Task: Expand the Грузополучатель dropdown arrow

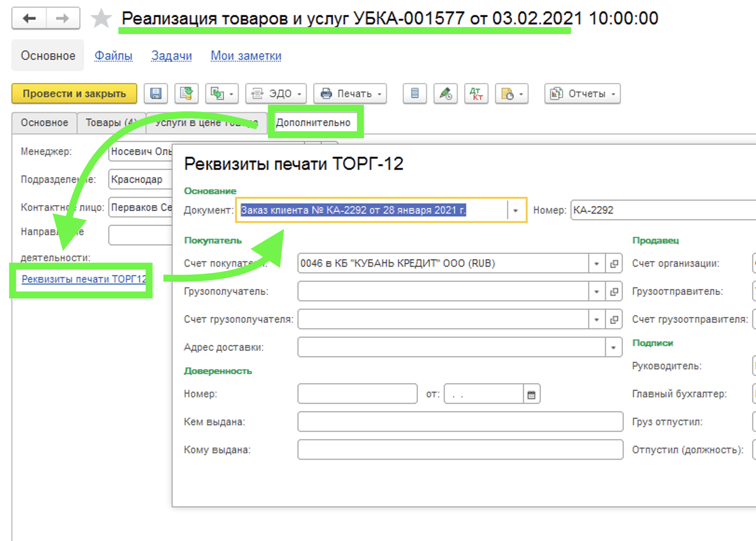Action: click(597, 291)
